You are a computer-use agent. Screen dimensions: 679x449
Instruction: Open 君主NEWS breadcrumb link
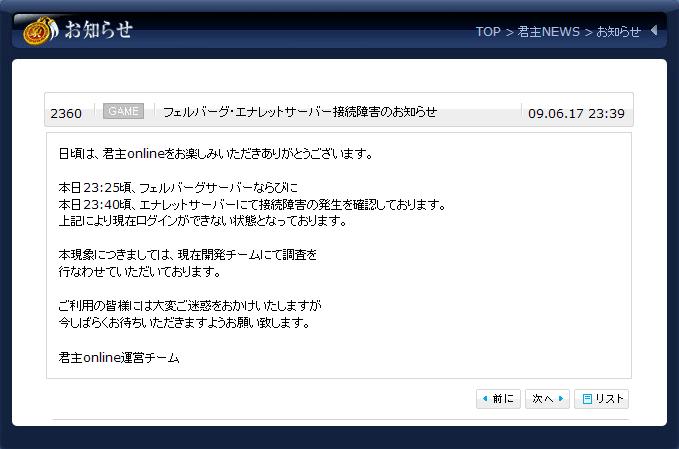548,32
